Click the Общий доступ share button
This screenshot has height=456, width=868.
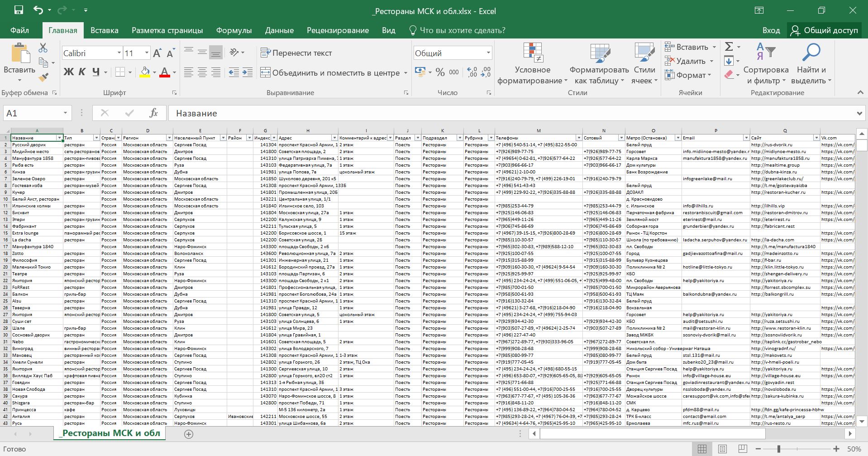click(824, 30)
